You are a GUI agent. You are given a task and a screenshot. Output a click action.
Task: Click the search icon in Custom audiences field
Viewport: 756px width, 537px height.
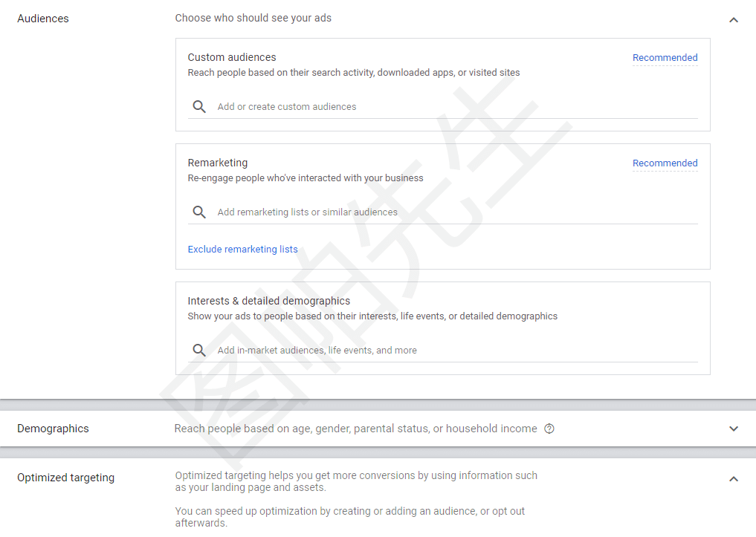point(199,106)
